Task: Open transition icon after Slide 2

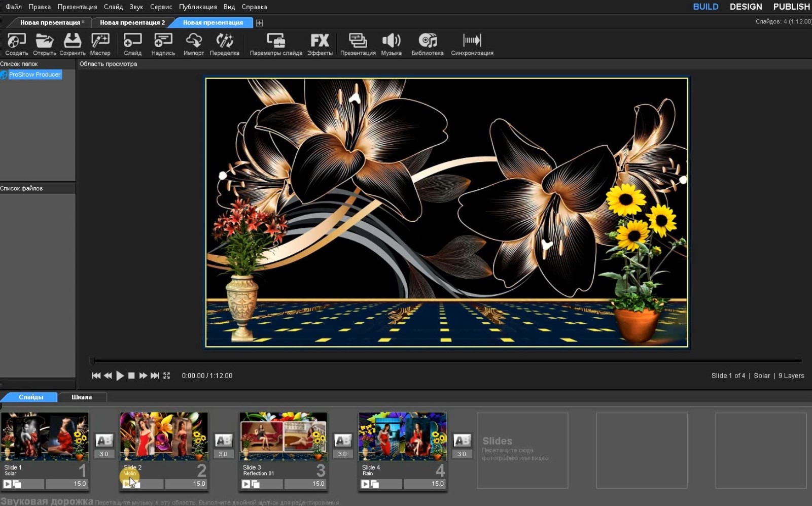Action: pos(223,441)
